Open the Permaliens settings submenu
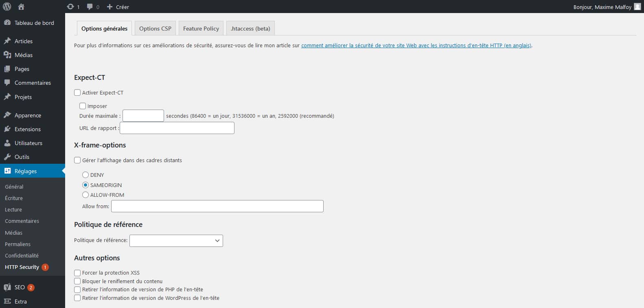This screenshot has height=308, width=644. pyautogui.click(x=18, y=244)
